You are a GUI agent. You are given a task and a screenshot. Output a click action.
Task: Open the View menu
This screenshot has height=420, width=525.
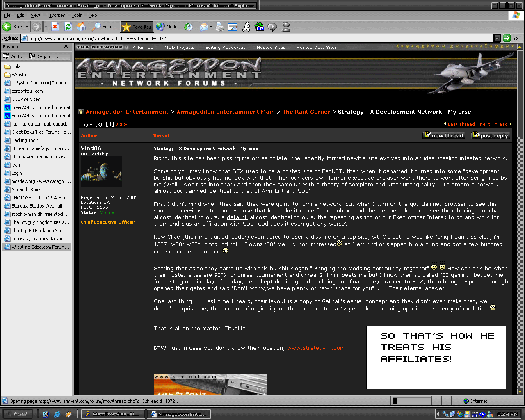pos(35,15)
